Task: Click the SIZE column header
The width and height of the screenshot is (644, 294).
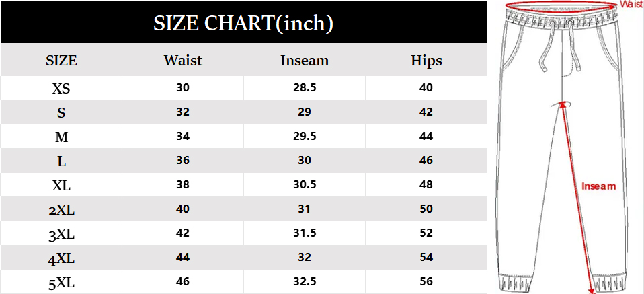Action: (61, 61)
